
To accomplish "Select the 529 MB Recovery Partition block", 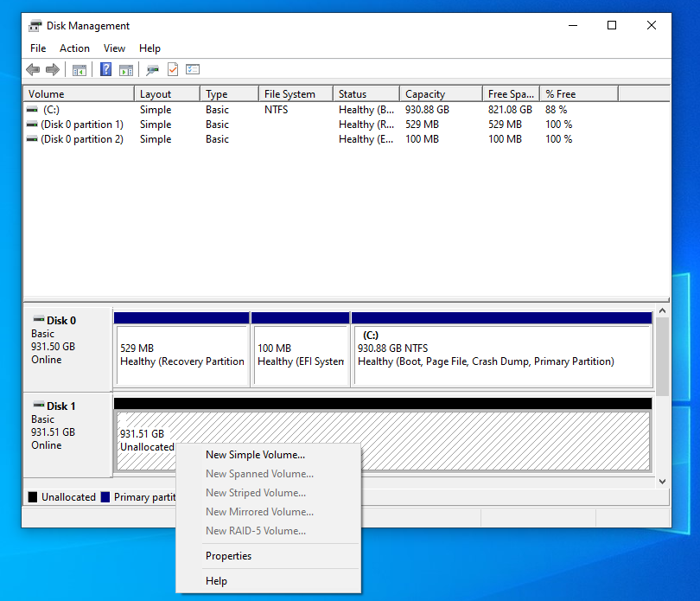I will (181, 349).
